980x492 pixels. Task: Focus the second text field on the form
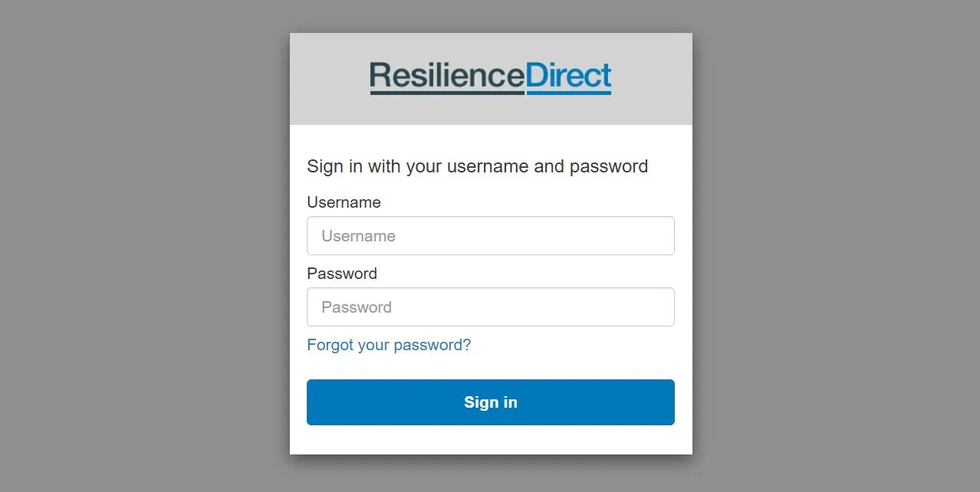tap(490, 307)
